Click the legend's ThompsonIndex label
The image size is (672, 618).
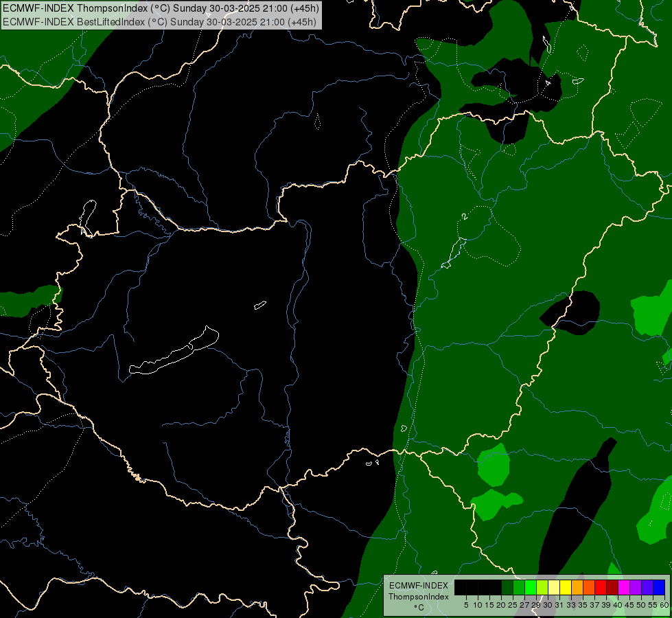[x=419, y=597]
